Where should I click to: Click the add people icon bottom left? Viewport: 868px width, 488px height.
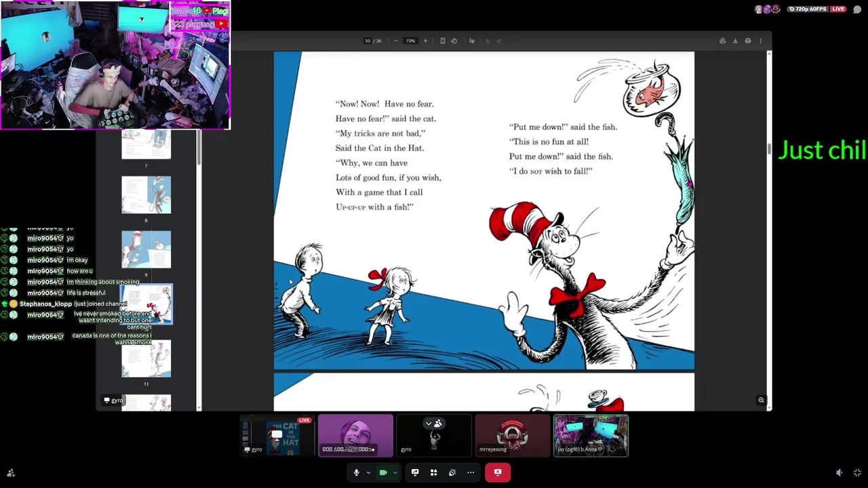pos(11,473)
